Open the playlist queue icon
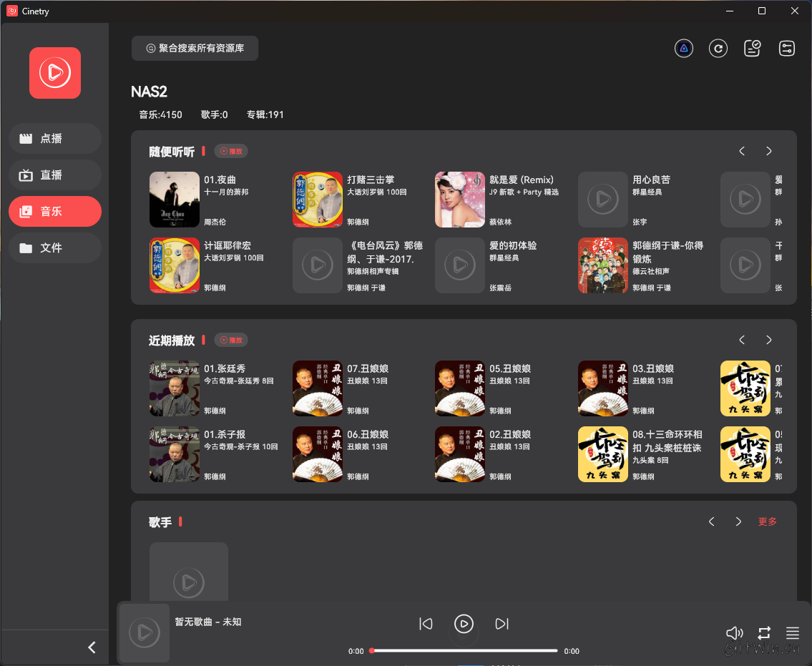Screen dimensions: 812x666 click(x=792, y=633)
